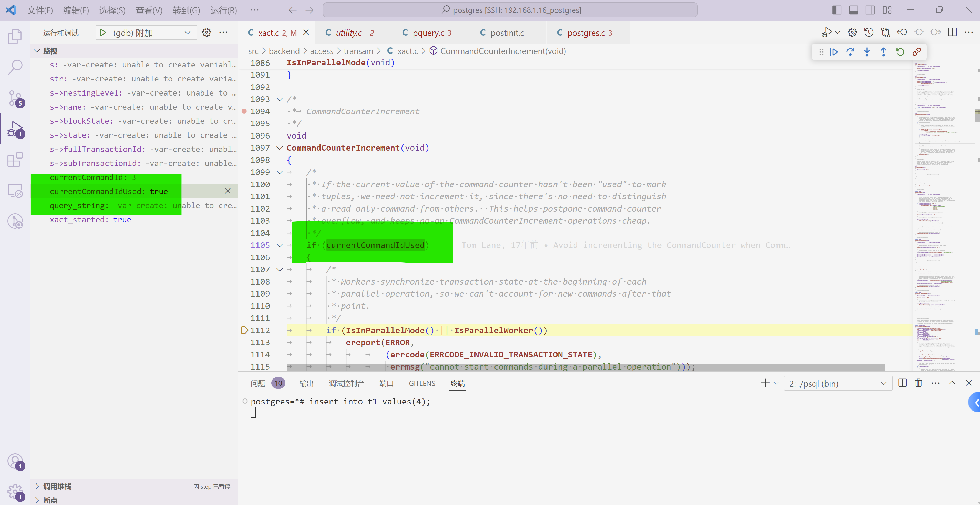Open the 调试控制台 debug console tab
The image size is (980, 505).
click(x=347, y=383)
